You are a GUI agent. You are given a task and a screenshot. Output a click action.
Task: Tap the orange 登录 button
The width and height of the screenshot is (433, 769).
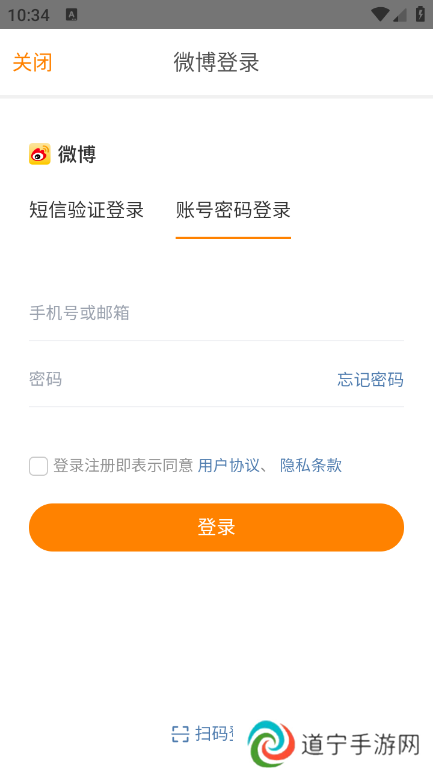[x=216, y=527]
